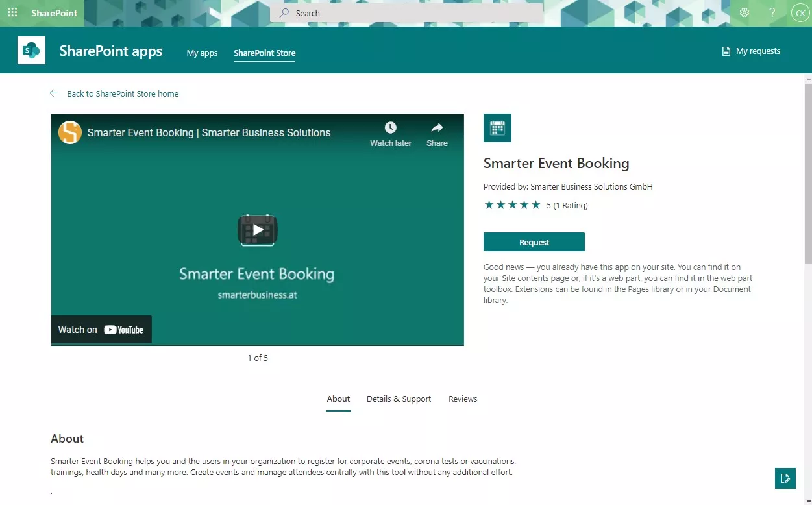Open the app launcher waffle icon

(12, 13)
